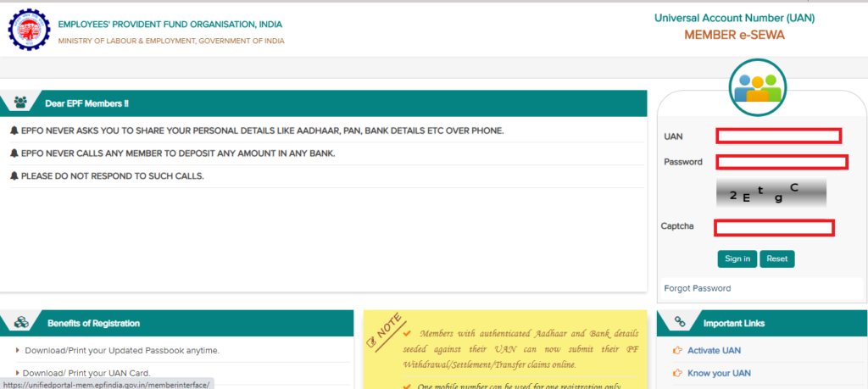Image resolution: width=868 pixels, height=389 pixels.
Task: Click 'Benefits of Registration' header
Action: (x=93, y=323)
